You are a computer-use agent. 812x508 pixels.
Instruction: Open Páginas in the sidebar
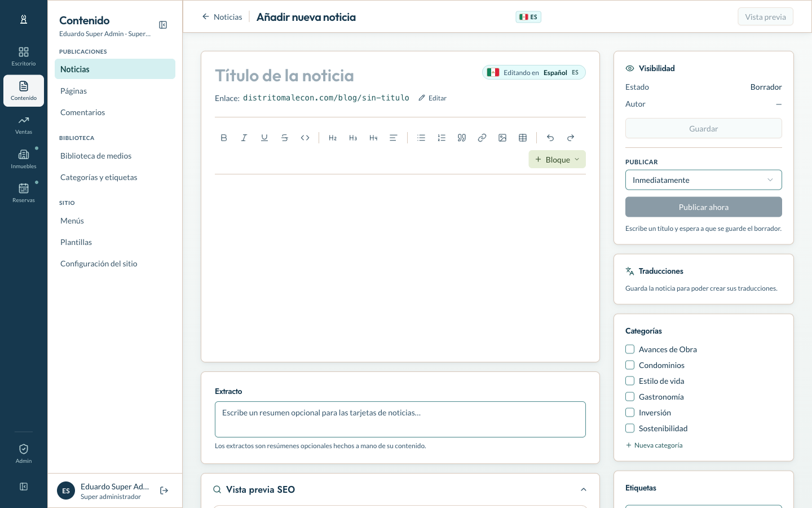tap(115, 91)
